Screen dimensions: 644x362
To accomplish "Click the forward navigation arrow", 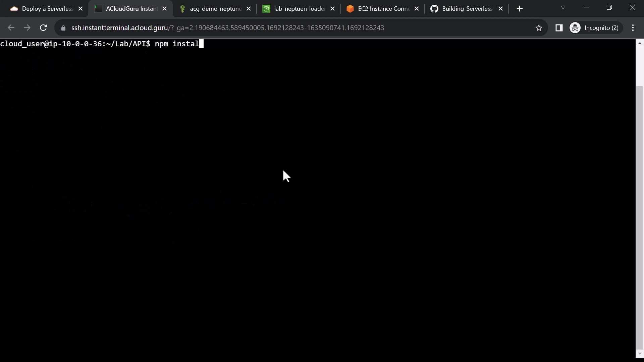I will tap(27, 28).
